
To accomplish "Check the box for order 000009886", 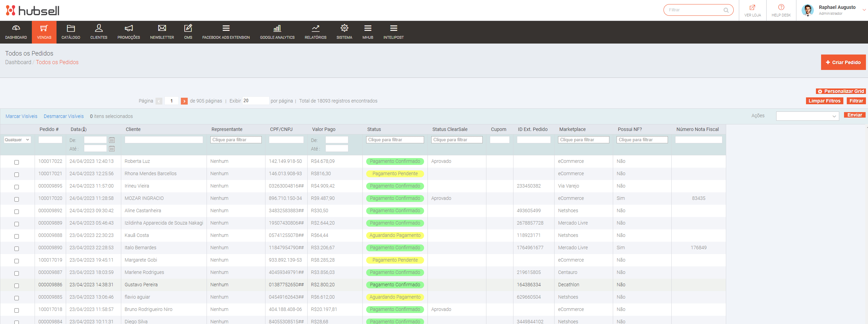I will [x=16, y=286].
